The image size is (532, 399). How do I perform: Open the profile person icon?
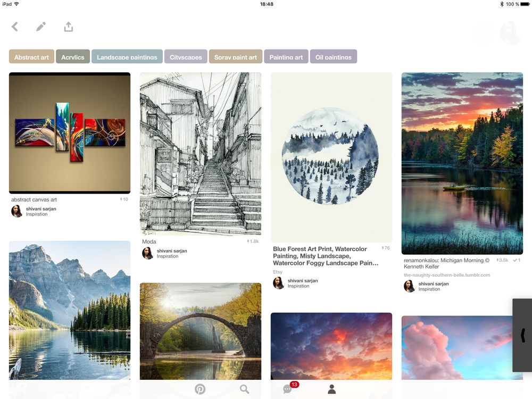(x=332, y=389)
